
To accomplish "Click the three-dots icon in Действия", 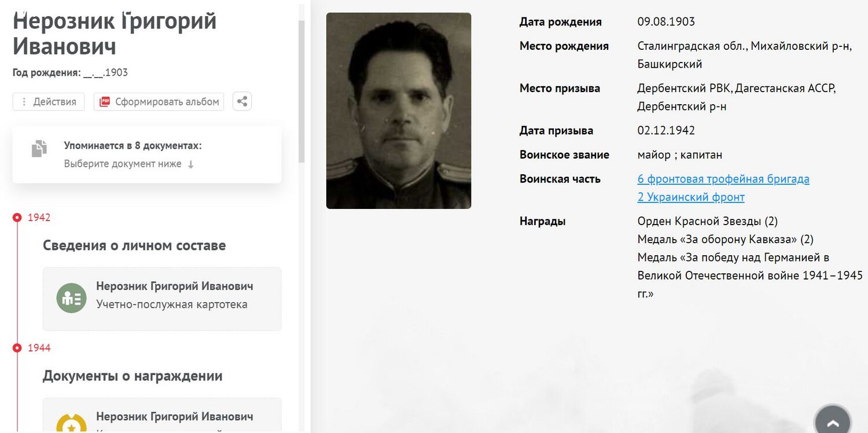I will pos(24,102).
